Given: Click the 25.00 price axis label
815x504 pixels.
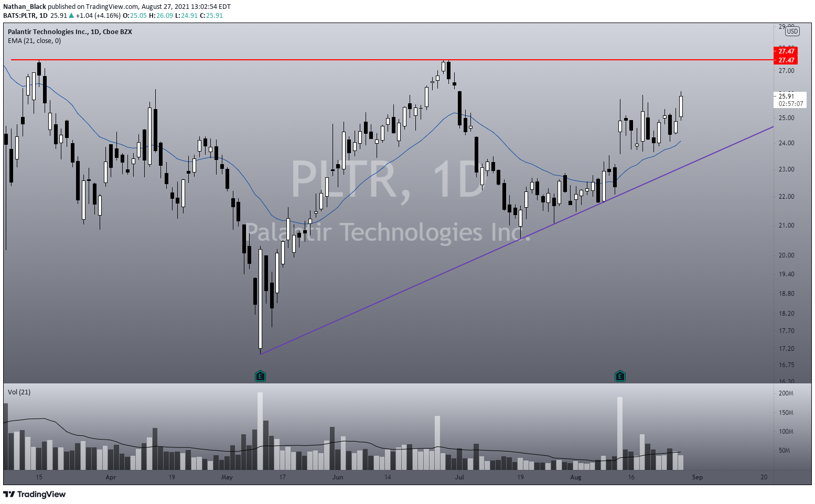Looking at the screenshot, I should 786,118.
